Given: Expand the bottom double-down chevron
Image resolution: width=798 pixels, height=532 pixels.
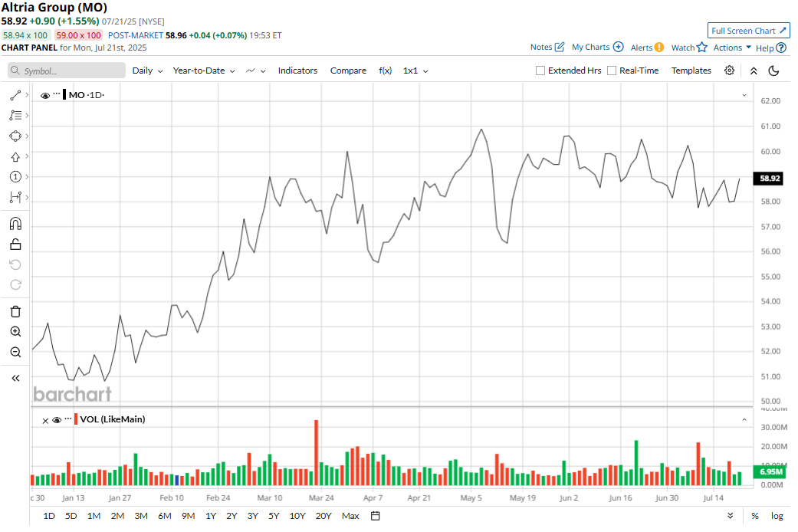Looking at the screenshot, I should coord(731,516).
